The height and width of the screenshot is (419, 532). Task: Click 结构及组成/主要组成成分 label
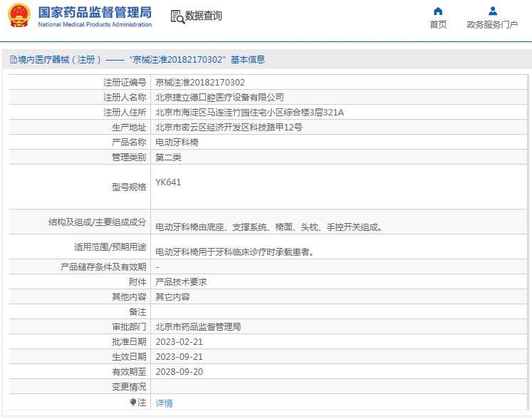(97, 222)
